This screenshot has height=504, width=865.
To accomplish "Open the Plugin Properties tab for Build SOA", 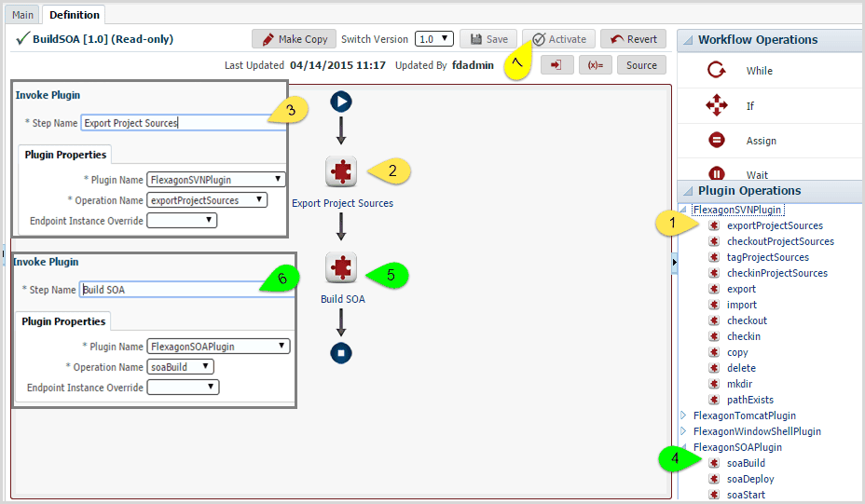I will pos(63,321).
